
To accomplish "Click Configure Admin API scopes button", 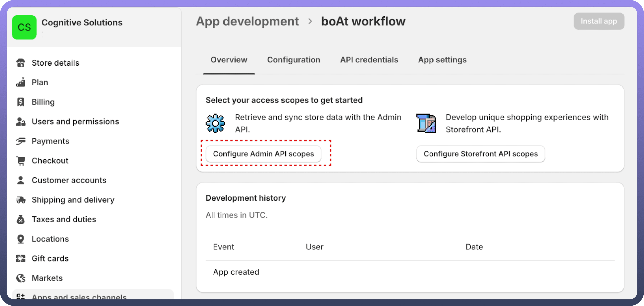I will [263, 154].
